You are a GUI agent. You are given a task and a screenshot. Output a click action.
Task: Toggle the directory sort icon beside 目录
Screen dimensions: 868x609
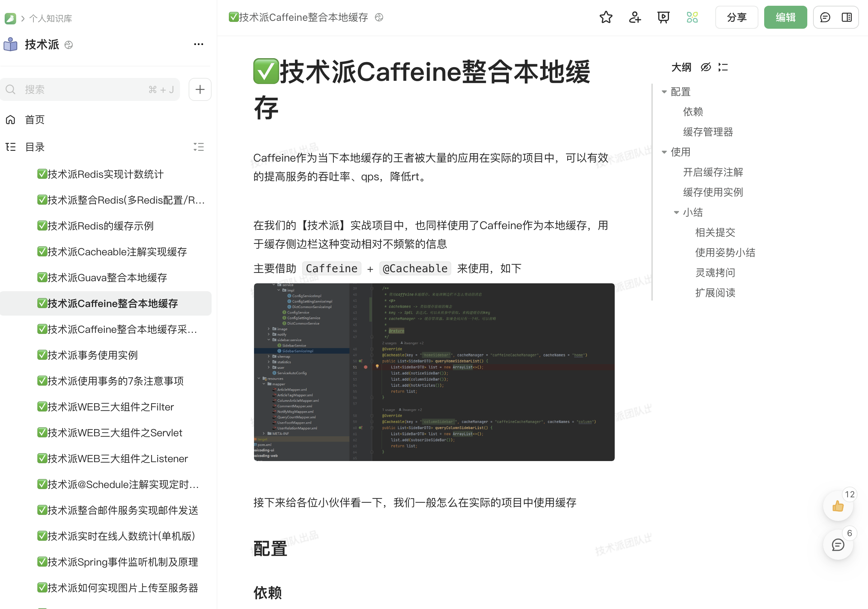[x=198, y=147]
